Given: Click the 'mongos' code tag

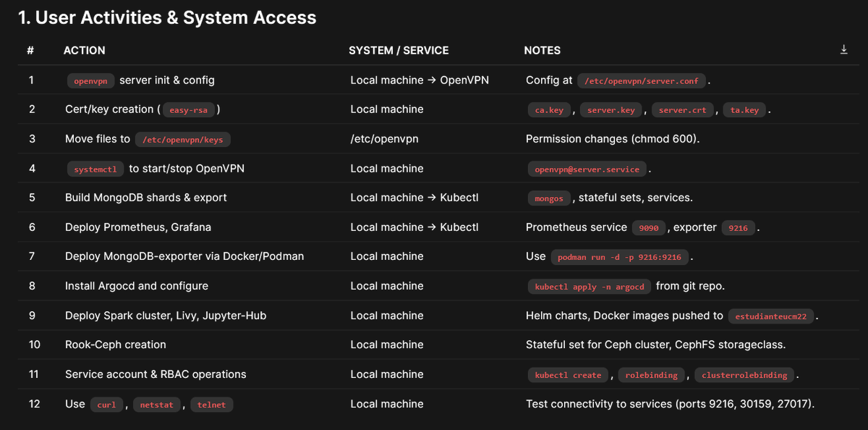Looking at the screenshot, I should point(549,198).
